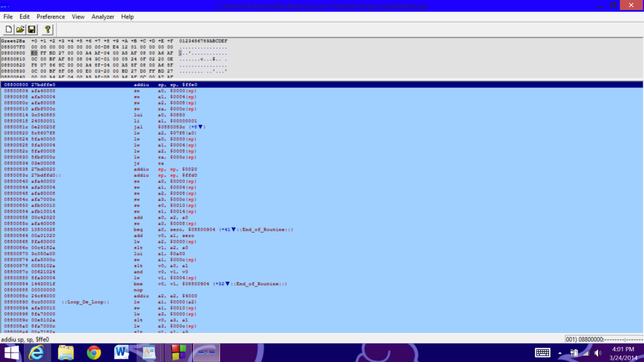644x362 pixels.
Task: Follow the +32 jump arrow on the bne line
Action: tap(227, 283)
